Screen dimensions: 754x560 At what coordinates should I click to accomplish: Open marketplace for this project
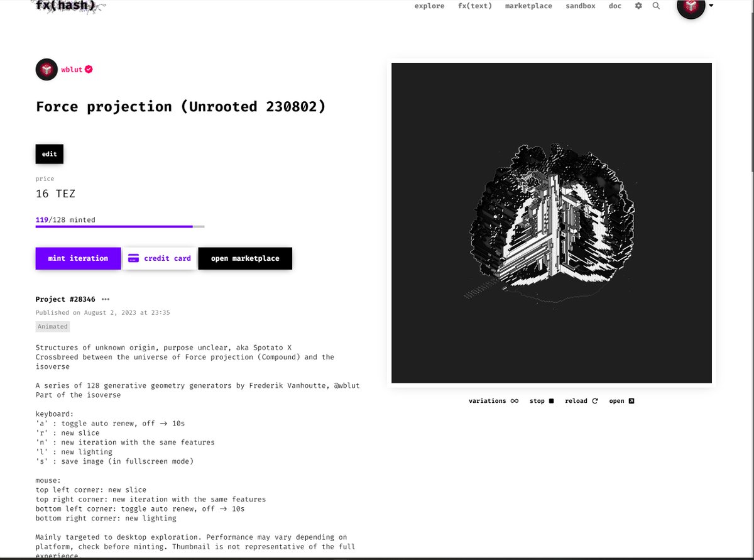[x=245, y=258]
